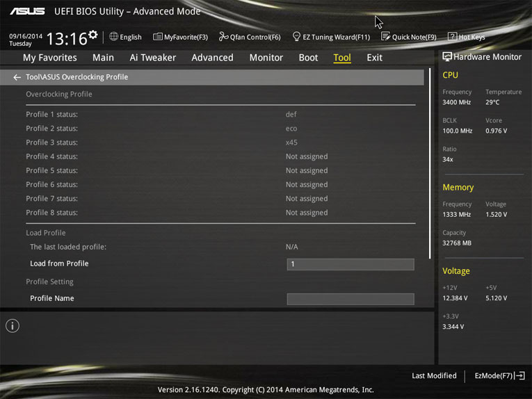Select the Profile Name label
Screen dimensions: 532x399
coord(52,298)
